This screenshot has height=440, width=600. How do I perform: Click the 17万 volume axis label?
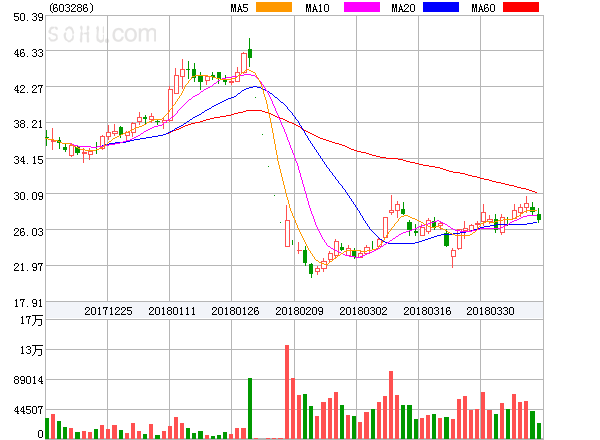[31, 320]
